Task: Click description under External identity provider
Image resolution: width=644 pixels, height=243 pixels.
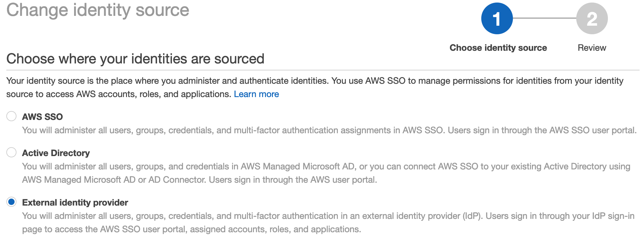Action: [x=328, y=222]
